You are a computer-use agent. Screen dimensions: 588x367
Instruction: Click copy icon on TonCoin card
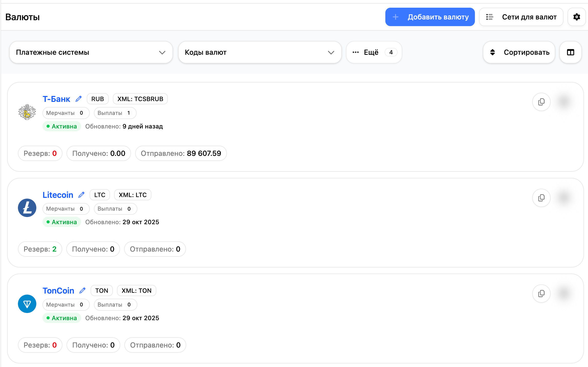click(541, 294)
